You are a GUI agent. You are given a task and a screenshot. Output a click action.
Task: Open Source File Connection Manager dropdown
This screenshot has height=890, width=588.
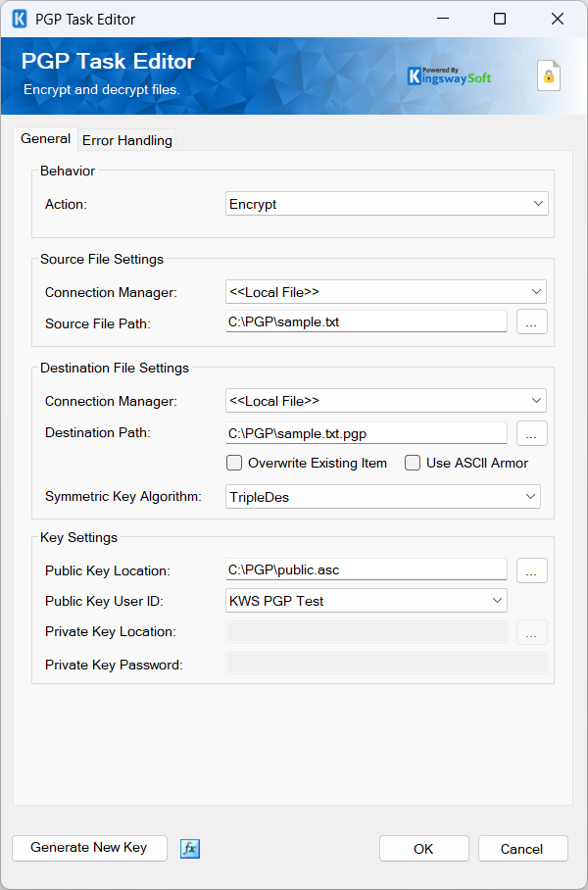(x=386, y=292)
